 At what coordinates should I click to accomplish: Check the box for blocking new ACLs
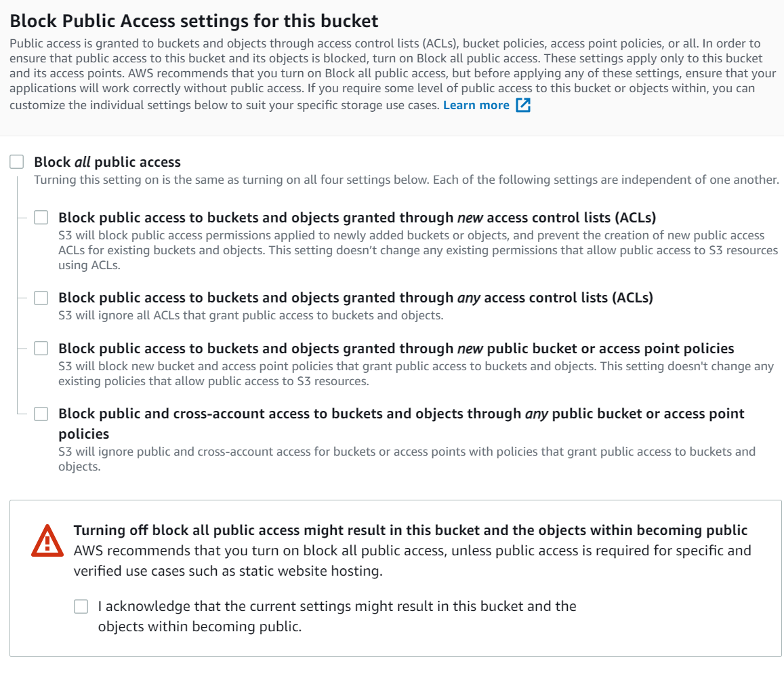click(41, 217)
